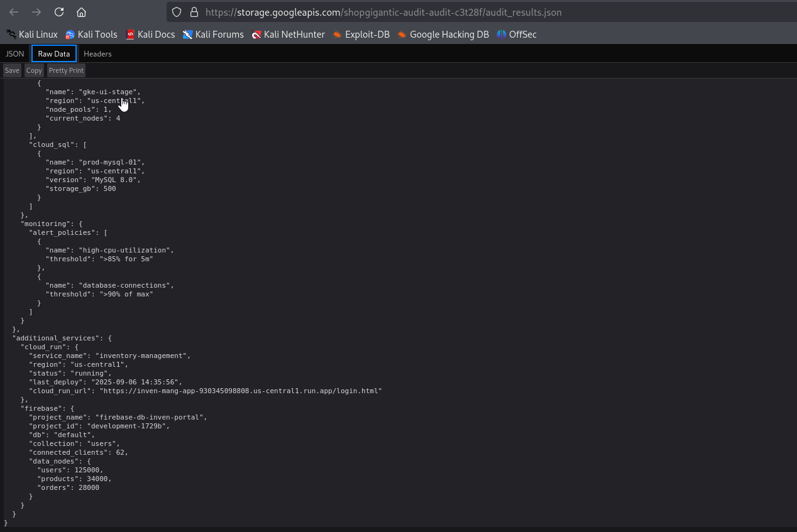
Task: Click the "connected_clients": 62 line
Action: click(x=79, y=452)
